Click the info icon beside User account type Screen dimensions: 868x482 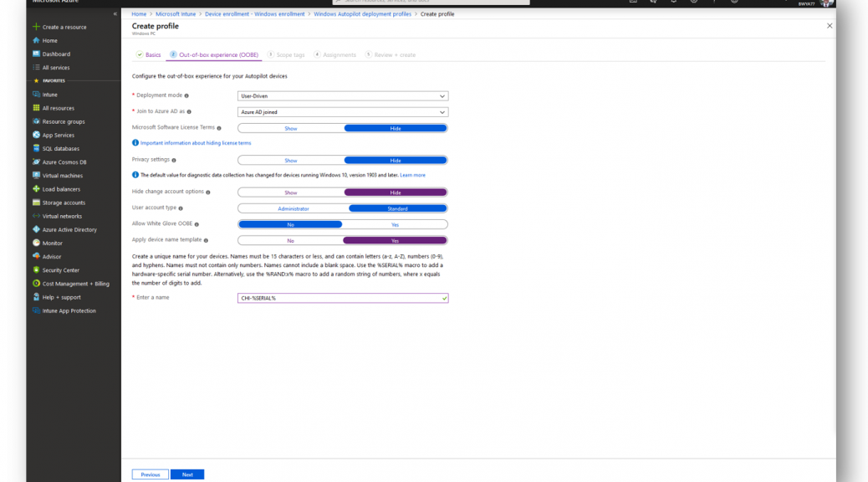coord(181,208)
